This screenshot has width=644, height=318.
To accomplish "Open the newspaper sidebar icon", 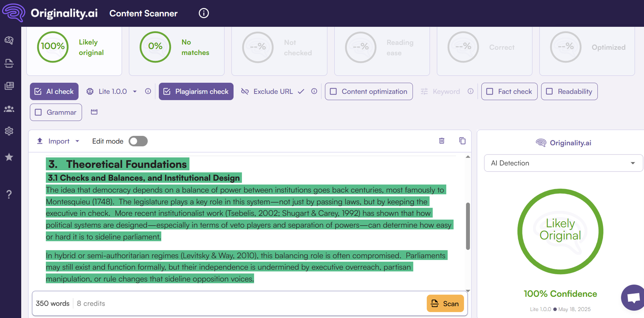I will pyautogui.click(x=9, y=86).
